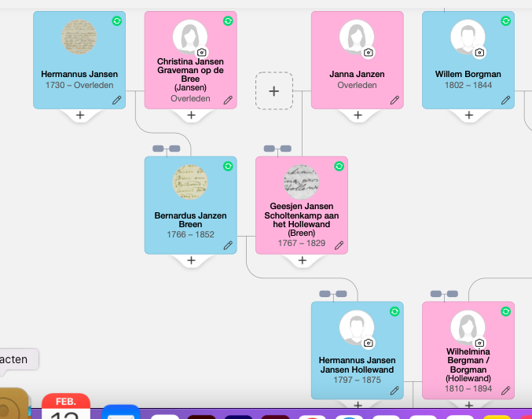The height and width of the screenshot is (419, 532).
Task: Click edit pencil on Hermannus Jansen 1730 card
Action: pos(117,100)
